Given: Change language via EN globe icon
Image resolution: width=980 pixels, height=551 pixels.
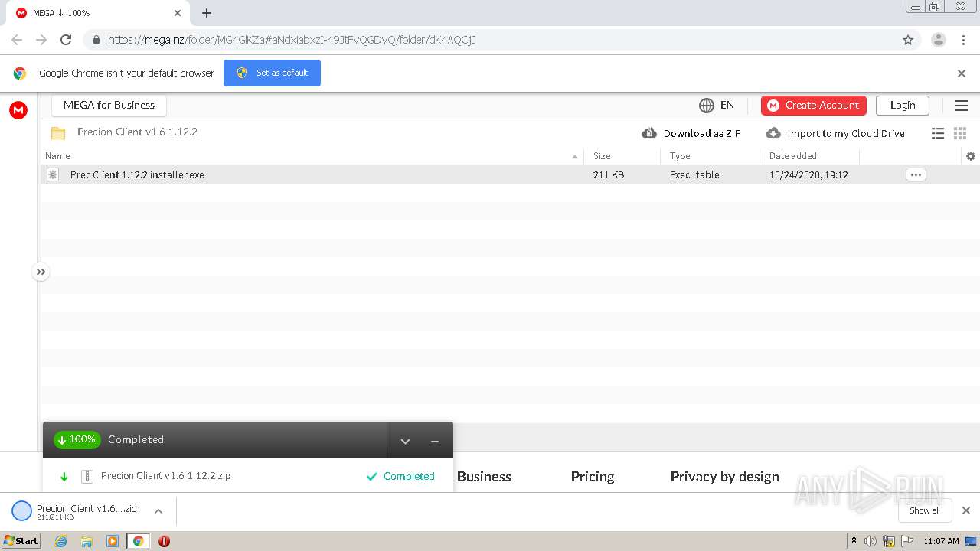Looking at the screenshot, I should pyautogui.click(x=717, y=105).
